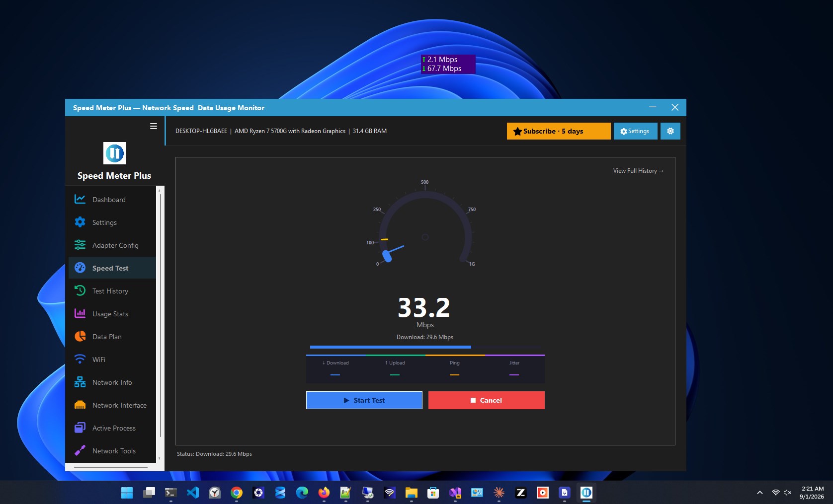The width and height of the screenshot is (833, 504).
Task: Open View Full History link
Action: 638,171
